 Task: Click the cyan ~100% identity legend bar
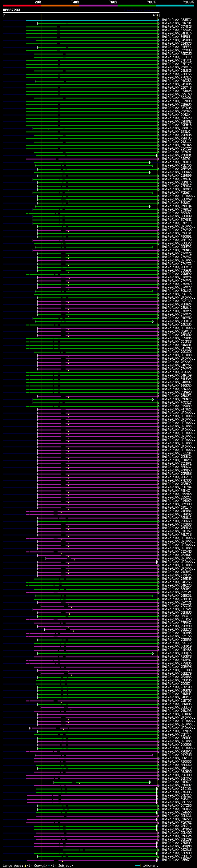pyautogui.click(x=175, y=6)
